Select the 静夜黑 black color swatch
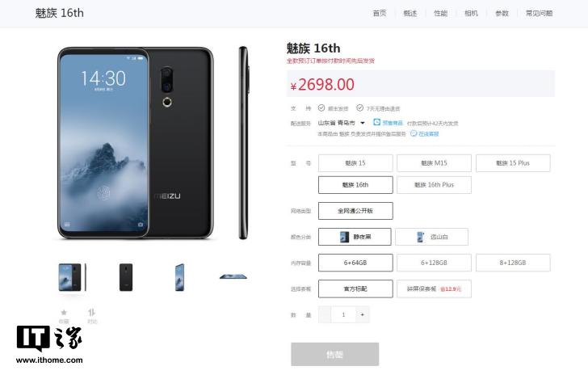This screenshot has height=379, width=588. click(355, 237)
